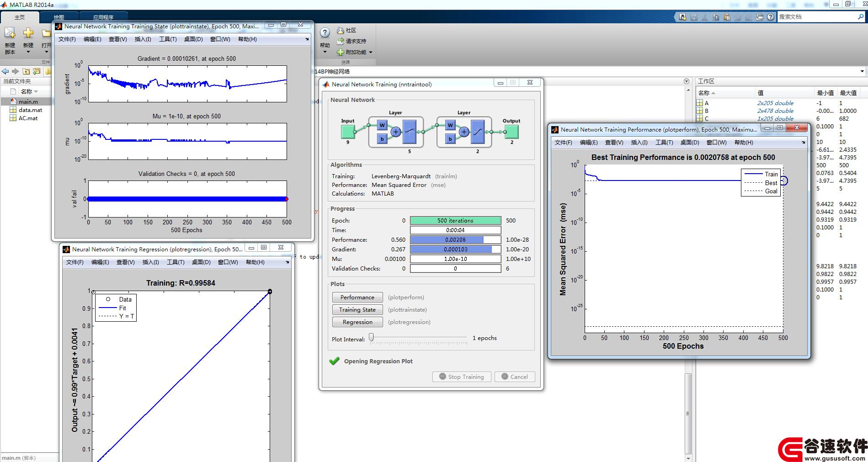Switch to the Plots (绘图) ribbon tab
The width and height of the screenshot is (868, 462).
point(59,17)
